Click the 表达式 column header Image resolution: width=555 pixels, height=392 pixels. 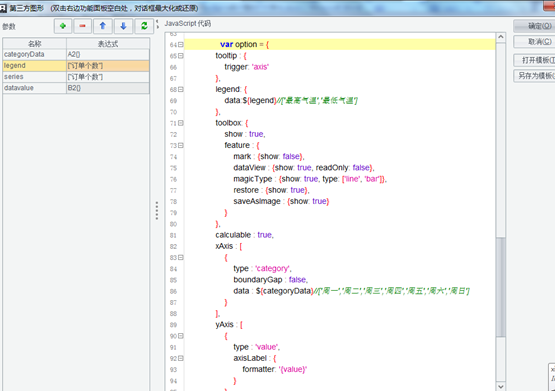[108, 44]
